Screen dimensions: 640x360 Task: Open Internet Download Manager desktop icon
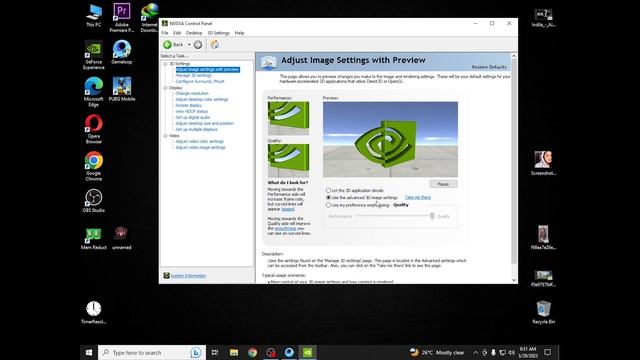click(x=149, y=18)
